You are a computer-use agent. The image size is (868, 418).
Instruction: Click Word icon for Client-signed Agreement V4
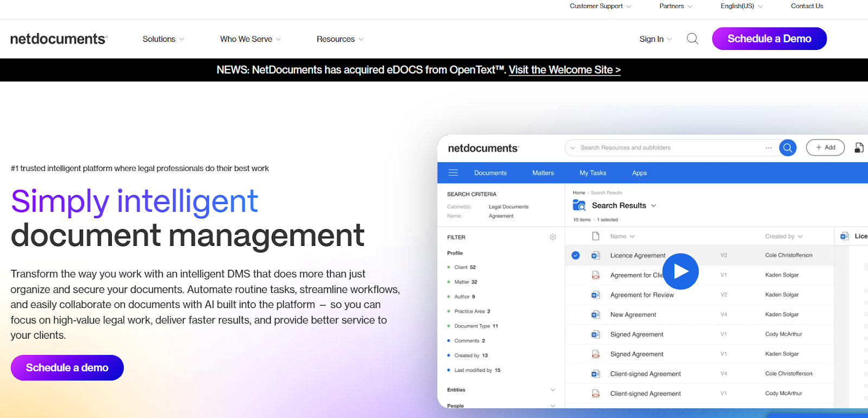[x=596, y=374]
